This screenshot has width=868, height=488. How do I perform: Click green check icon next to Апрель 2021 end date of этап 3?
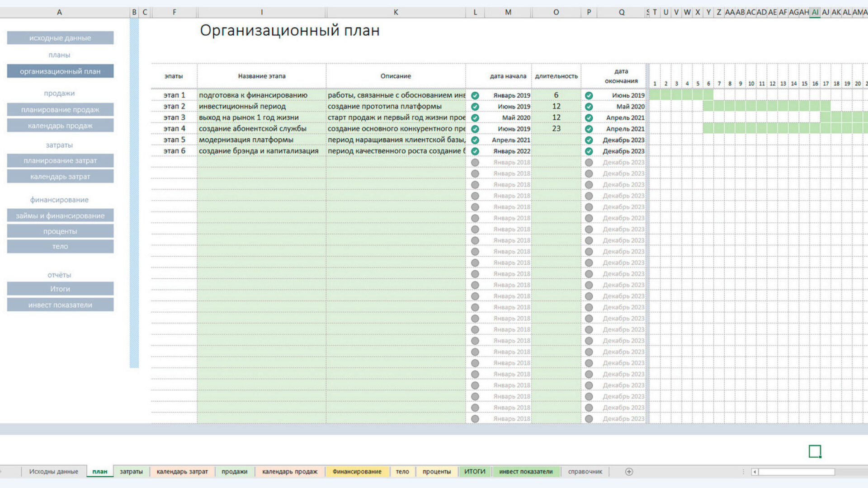point(589,117)
